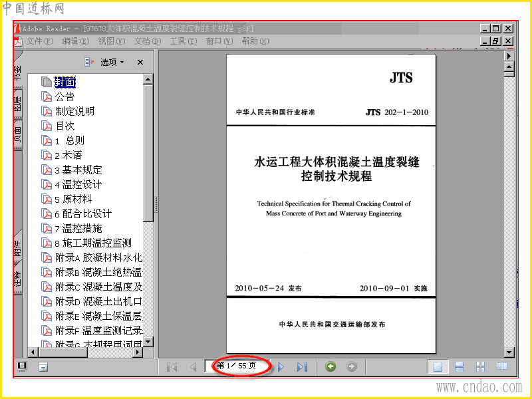Select the 制定说明 bookmark

[75, 111]
